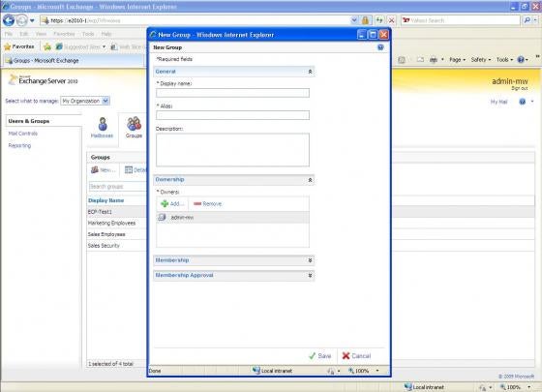Open the Help menu
The image size is (542, 392).
point(106,34)
